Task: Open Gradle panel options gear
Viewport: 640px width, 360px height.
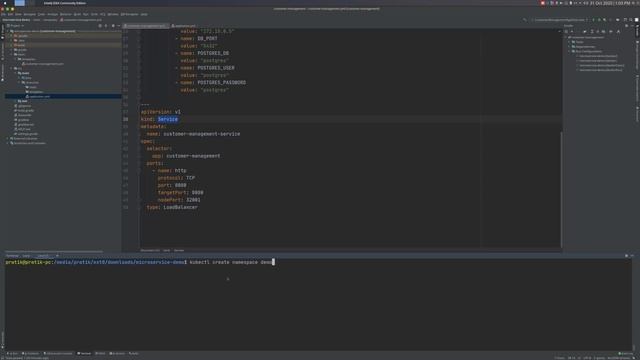Action: pyautogui.click(x=627, y=26)
